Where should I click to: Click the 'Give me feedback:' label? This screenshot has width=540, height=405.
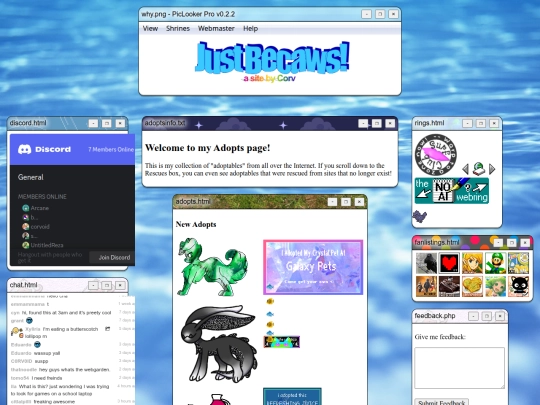(440, 337)
